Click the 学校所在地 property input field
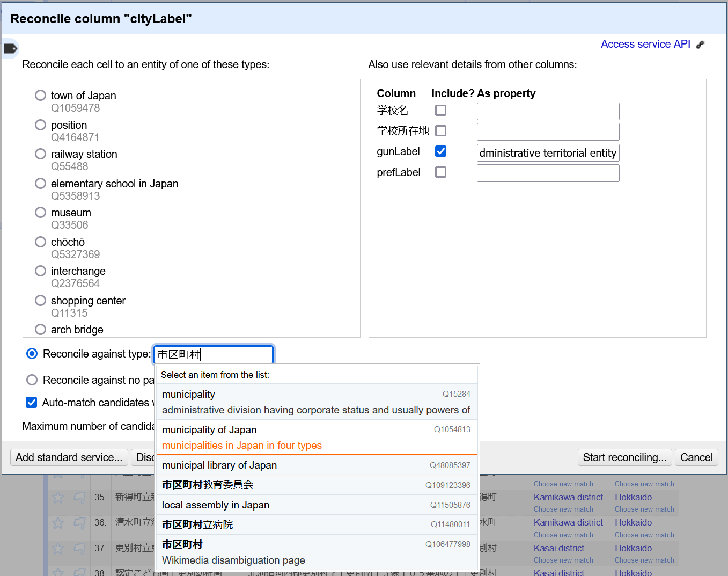728x576 pixels. point(548,132)
